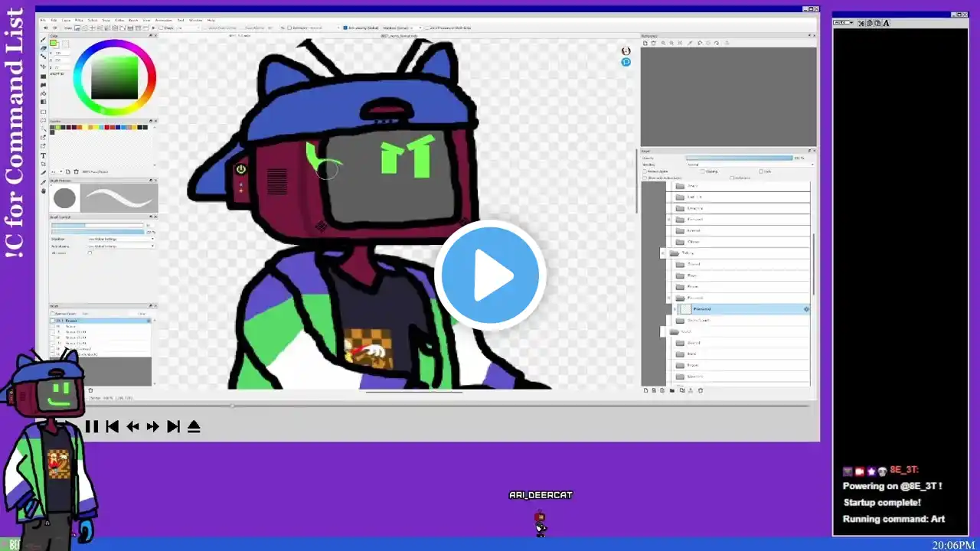Image resolution: width=980 pixels, height=551 pixels.
Task: Open the layer Blending mode dropdown
Action: click(750, 165)
